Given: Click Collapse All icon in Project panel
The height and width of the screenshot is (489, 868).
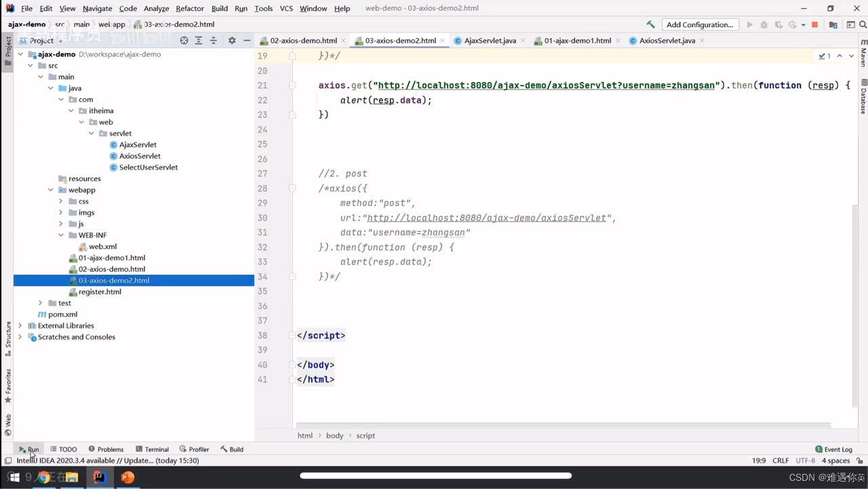Looking at the screenshot, I should pyautogui.click(x=214, y=41).
